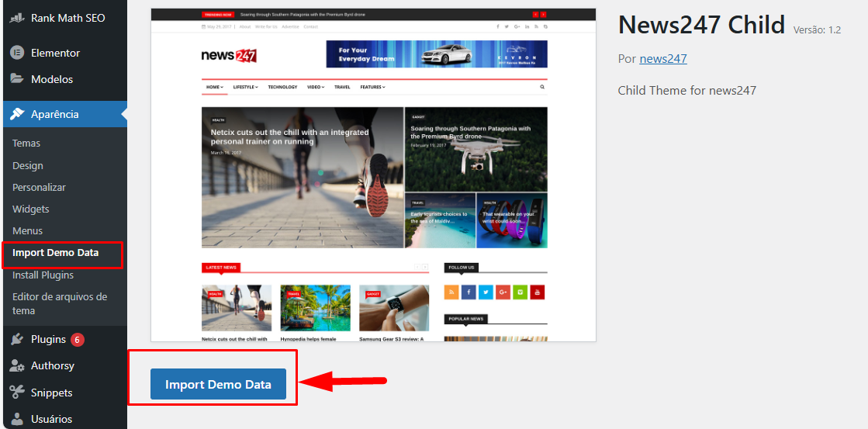Follow the news247 author link
The width and height of the screenshot is (868, 429).
[662, 59]
